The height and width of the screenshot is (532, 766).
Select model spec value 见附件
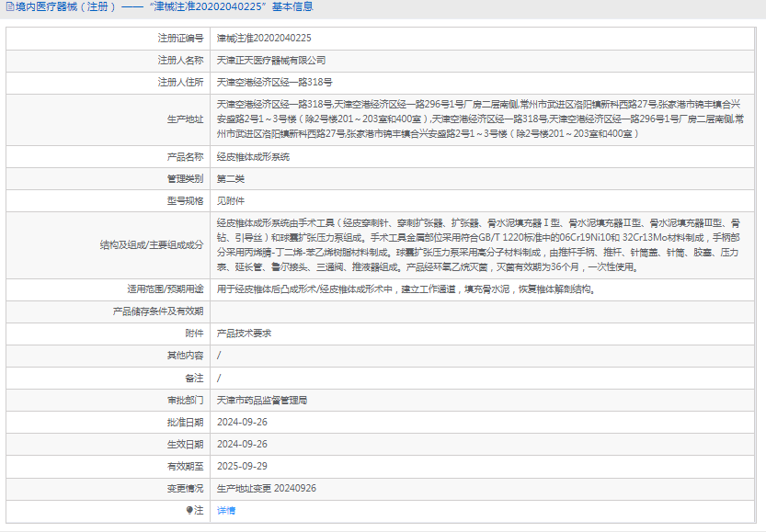point(231,201)
